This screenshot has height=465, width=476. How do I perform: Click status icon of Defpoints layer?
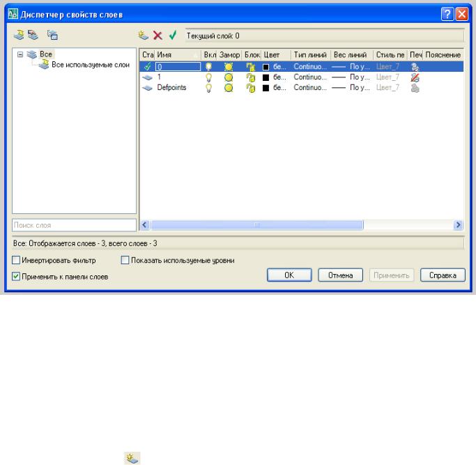pos(148,89)
